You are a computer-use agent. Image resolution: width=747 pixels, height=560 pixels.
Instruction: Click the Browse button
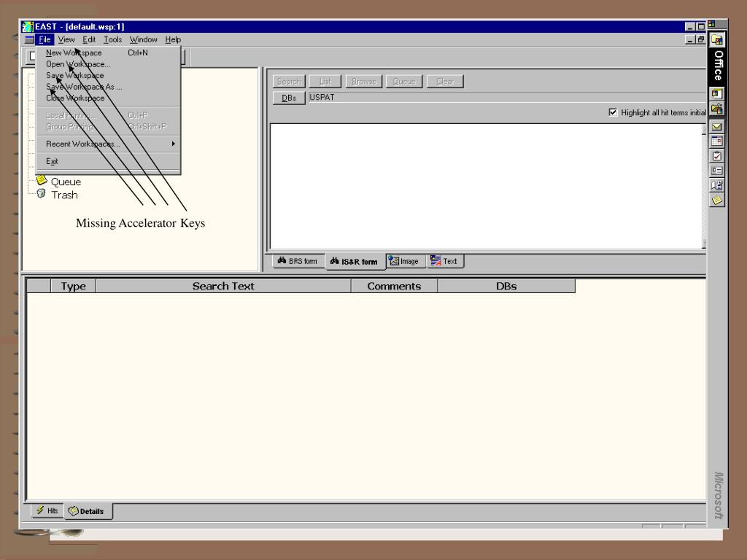[364, 82]
